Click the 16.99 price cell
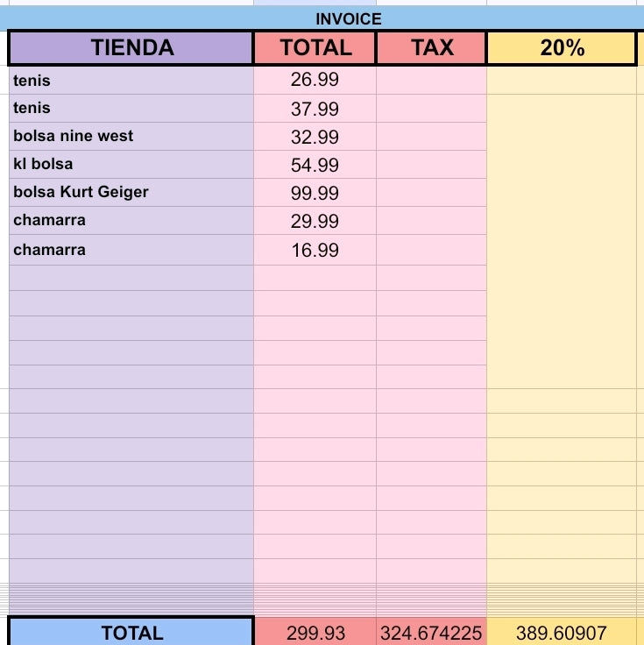Screen dimensions: 644x645 pos(315,250)
